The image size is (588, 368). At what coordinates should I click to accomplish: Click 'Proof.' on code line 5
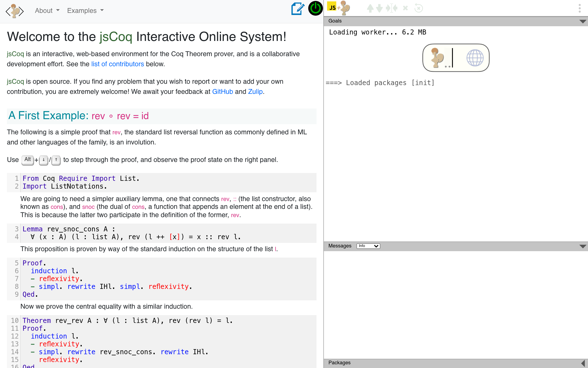(x=34, y=263)
